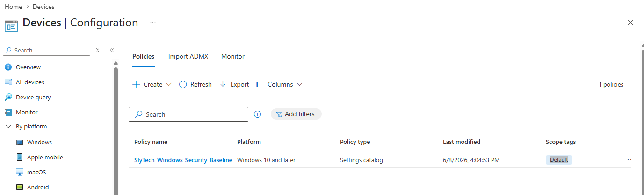The width and height of the screenshot is (644, 195).
Task: Sort by Policy type column
Action: click(355, 142)
